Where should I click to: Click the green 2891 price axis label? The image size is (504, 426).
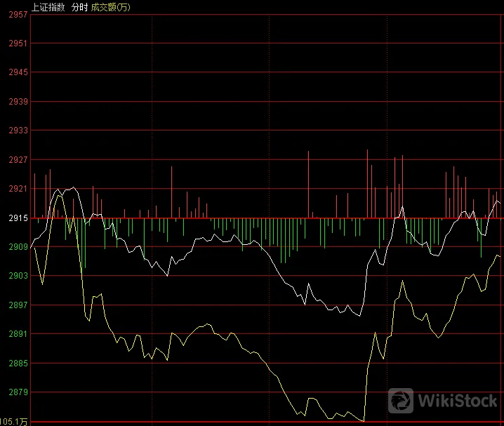18,334
